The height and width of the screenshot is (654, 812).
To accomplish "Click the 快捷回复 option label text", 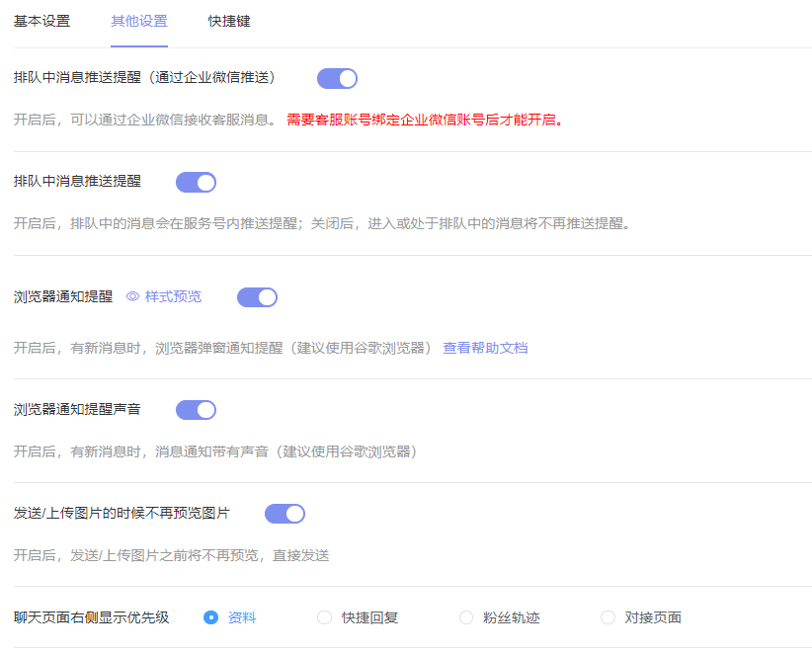I will 369,617.
